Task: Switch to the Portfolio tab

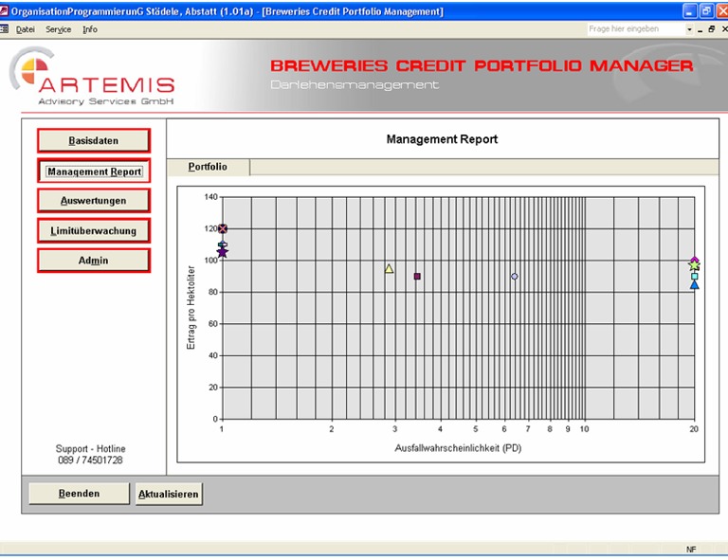Action: (x=208, y=167)
